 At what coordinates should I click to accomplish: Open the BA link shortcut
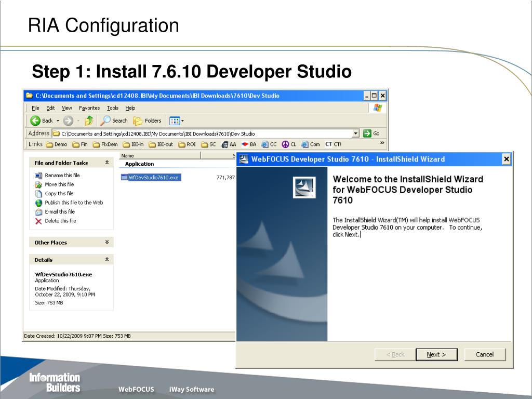[249, 144]
